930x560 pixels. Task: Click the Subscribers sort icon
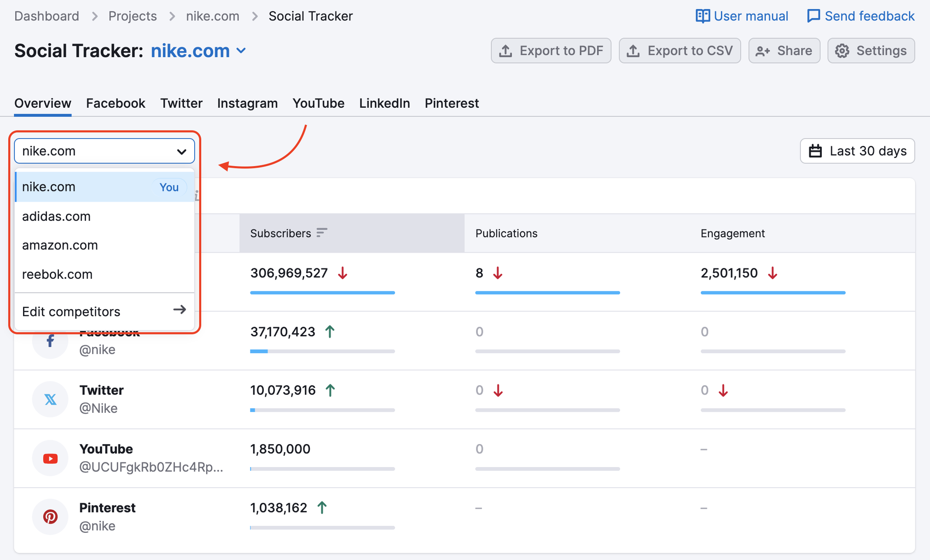(x=322, y=233)
